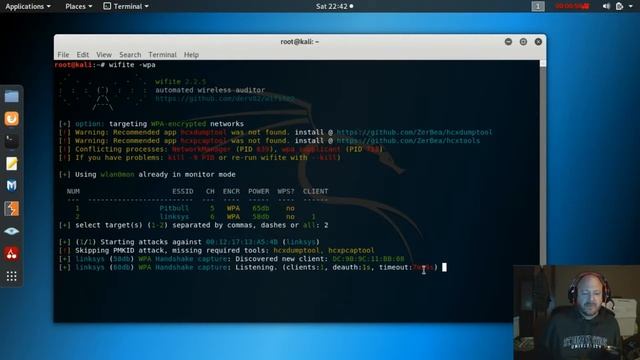Close the root@kali terminal window
This screenshot has width=640, height=360.
(x=538, y=42)
